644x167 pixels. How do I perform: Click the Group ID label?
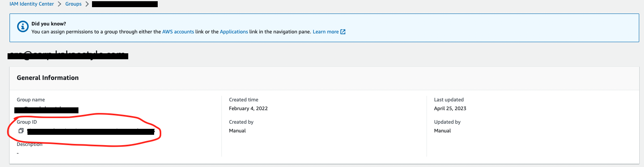pyautogui.click(x=27, y=122)
